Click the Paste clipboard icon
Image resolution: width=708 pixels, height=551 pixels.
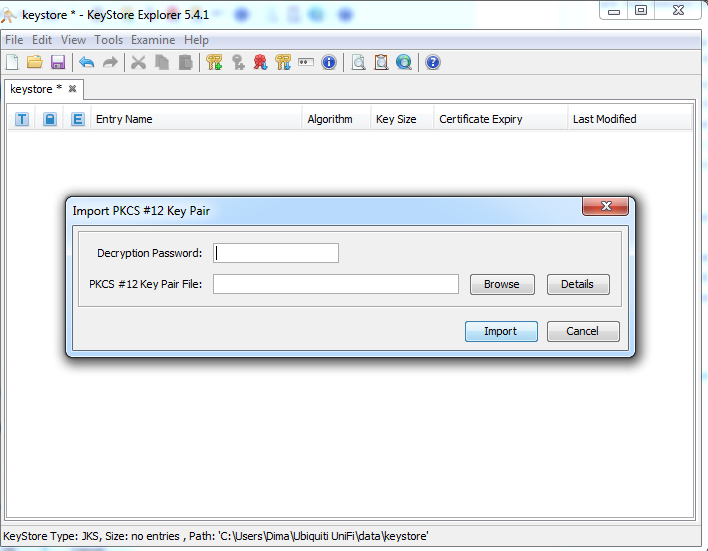click(x=185, y=62)
